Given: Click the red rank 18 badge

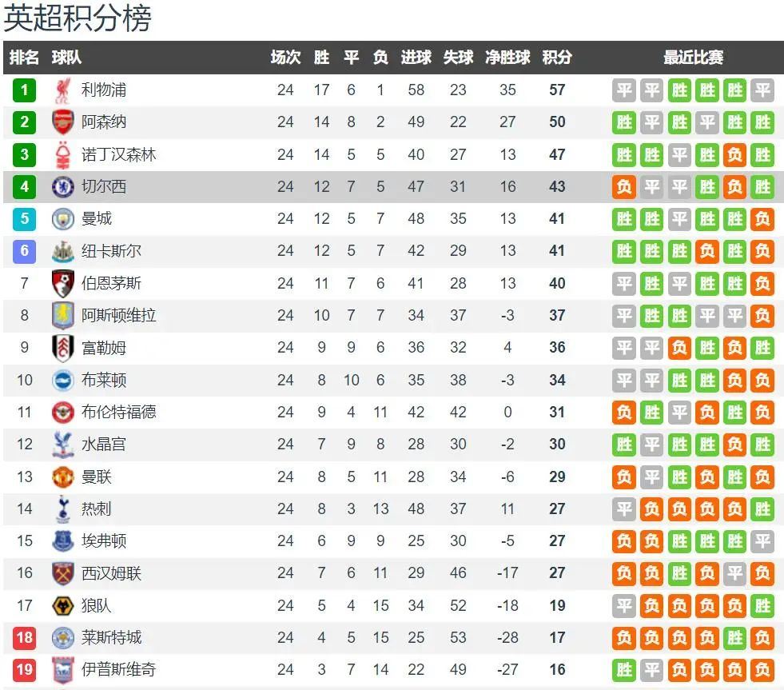Looking at the screenshot, I should click(24, 638).
